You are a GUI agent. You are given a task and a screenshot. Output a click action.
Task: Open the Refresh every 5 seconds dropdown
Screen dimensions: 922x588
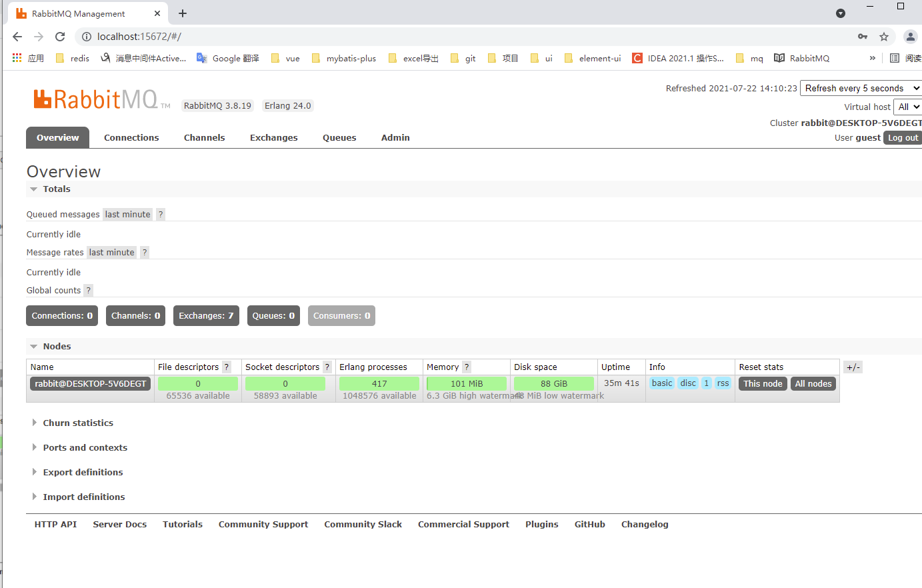pyautogui.click(x=861, y=88)
